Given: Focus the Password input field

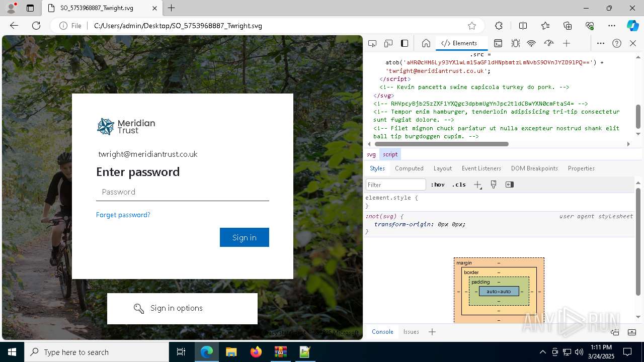Looking at the screenshot, I should point(183,192).
